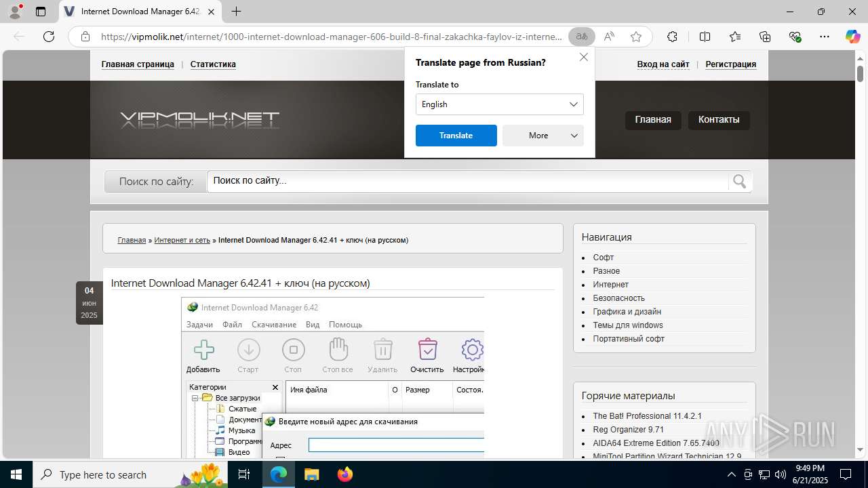Screen dimensions: 868x488
Task: Open Extensions puzzle icon
Action: 672,37
